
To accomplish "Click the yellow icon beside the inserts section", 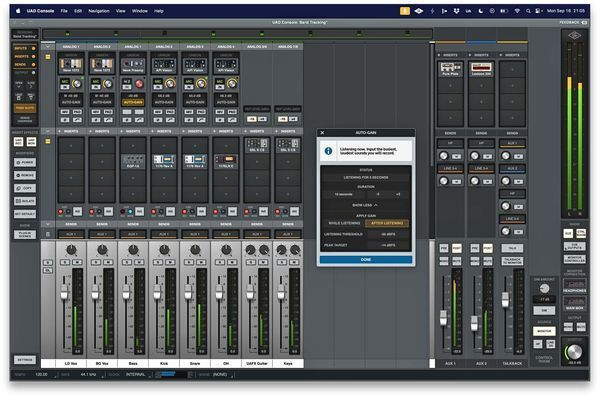I will [x=48, y=141].
